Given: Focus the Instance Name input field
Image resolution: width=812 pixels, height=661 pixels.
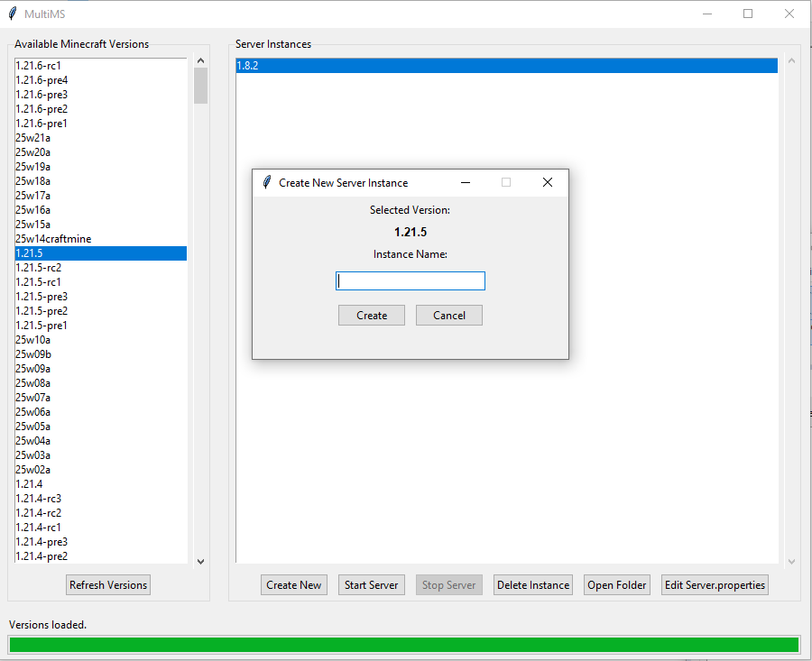Looking at the screenshot, I should coord(411,281).
